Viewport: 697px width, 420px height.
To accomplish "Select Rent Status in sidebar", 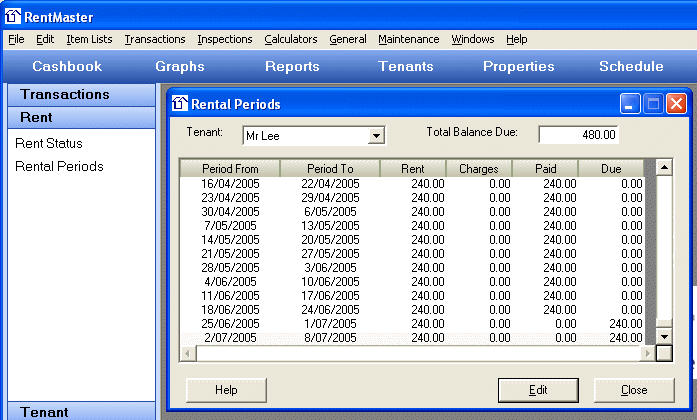I will point(49,143).
